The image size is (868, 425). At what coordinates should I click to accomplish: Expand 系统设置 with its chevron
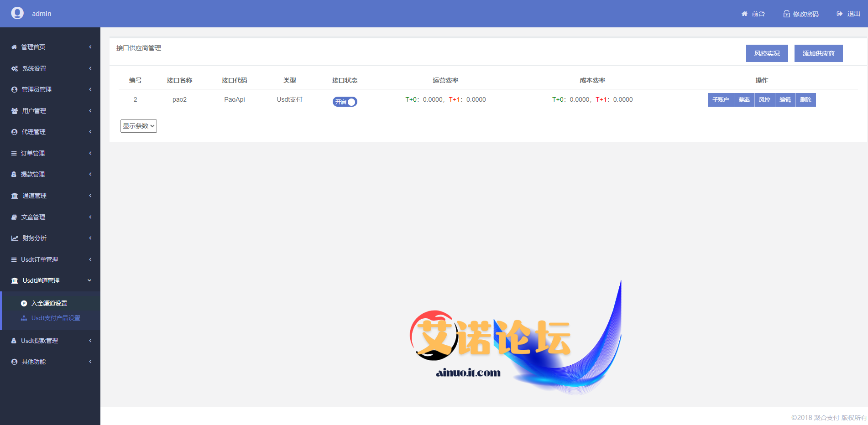point(90,68)
